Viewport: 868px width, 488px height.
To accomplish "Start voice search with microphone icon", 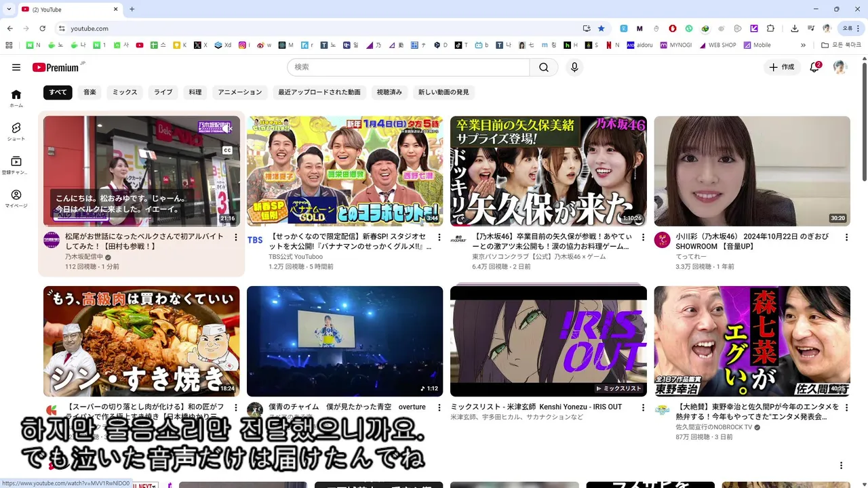I will [x=574, y=67].
